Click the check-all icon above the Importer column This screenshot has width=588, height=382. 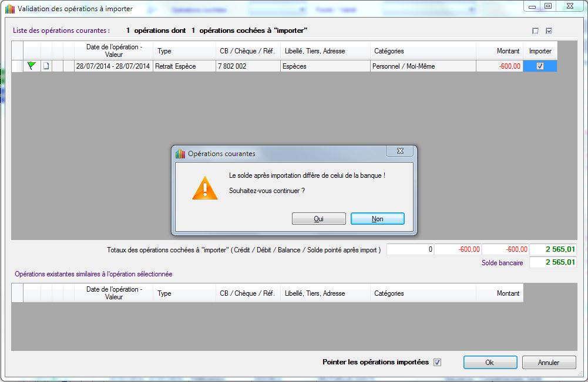click(x=549, y=31)
